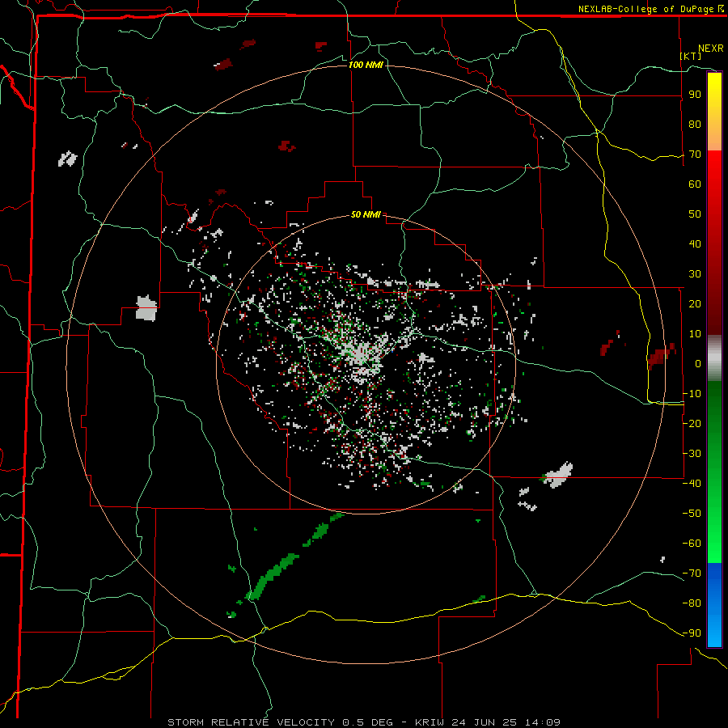Click the 10 value on velocity scale
The width and height of the screenshot is (728, 728).
695,334
